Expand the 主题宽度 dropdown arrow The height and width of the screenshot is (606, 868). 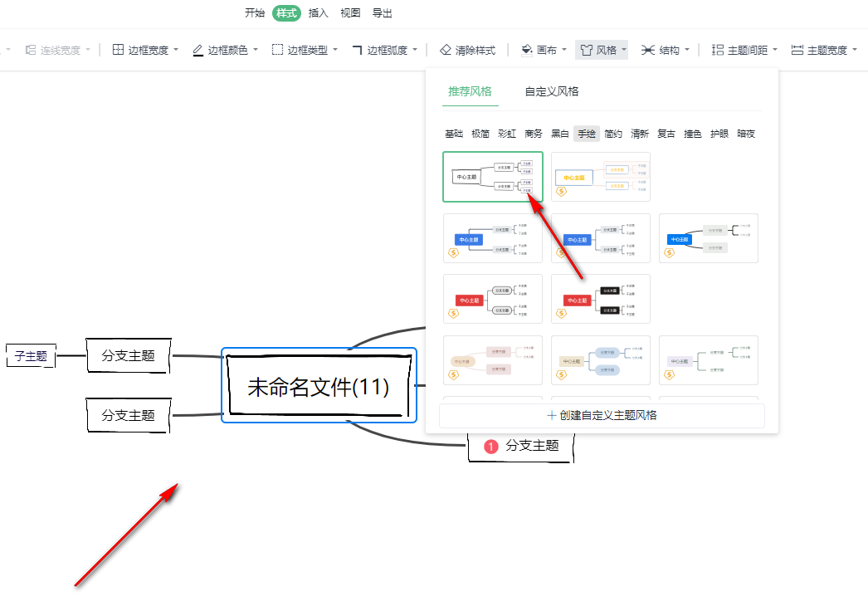855,50
